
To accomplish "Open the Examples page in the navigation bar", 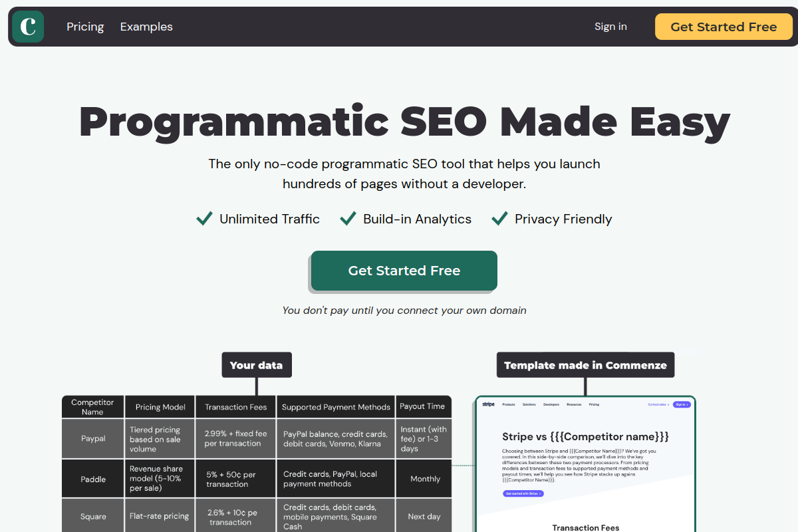I will pyautogui.click(x=146, y=27).
